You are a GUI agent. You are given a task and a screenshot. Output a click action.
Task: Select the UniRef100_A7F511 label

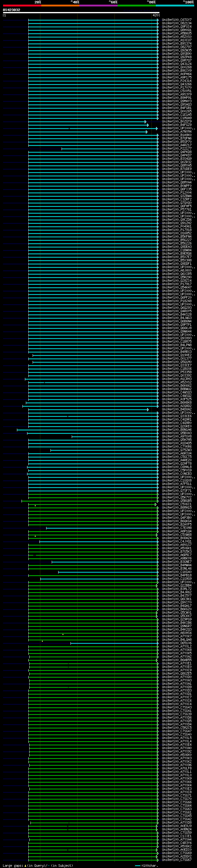coord(176,484)
